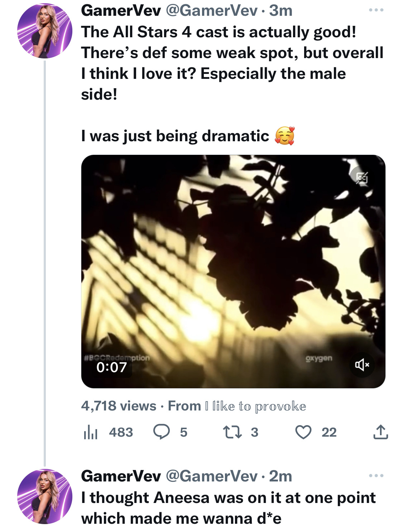Open the 3m timestamp of first tweet
The height and width of the screenshot is (532, 403).
click(281, 10)
